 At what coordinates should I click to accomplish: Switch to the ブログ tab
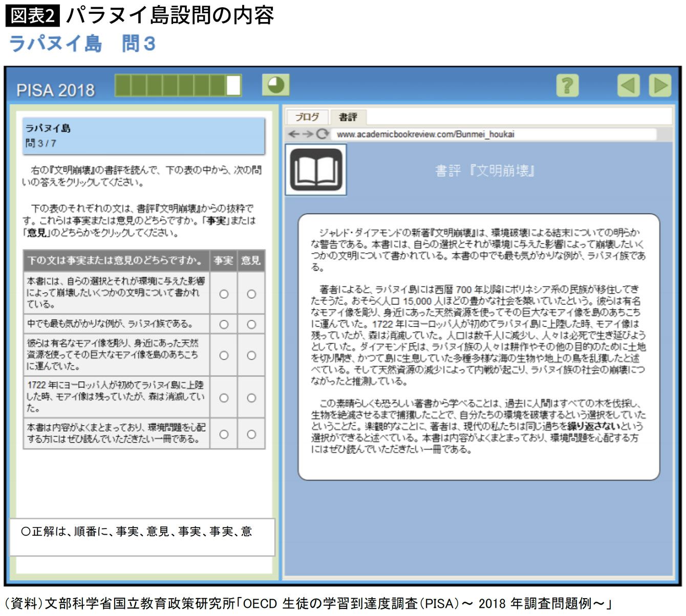(x=307, y=117)
